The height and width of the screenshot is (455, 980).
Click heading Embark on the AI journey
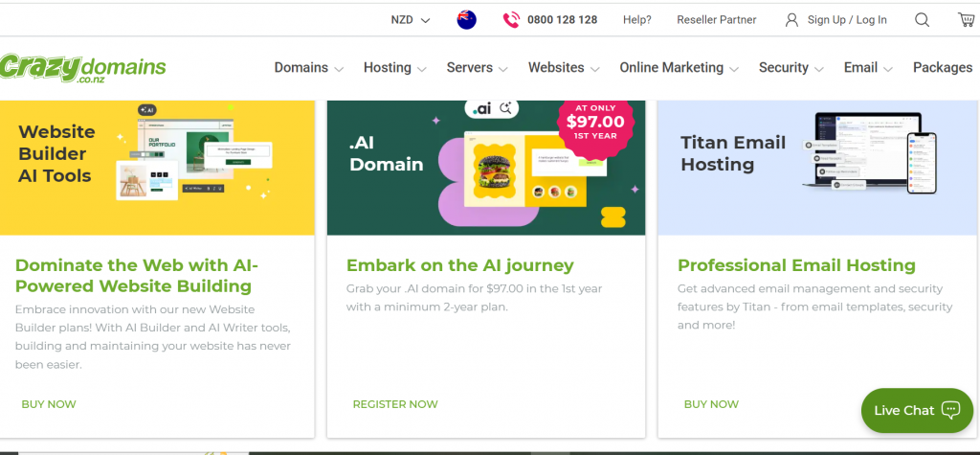coord(460,265)
